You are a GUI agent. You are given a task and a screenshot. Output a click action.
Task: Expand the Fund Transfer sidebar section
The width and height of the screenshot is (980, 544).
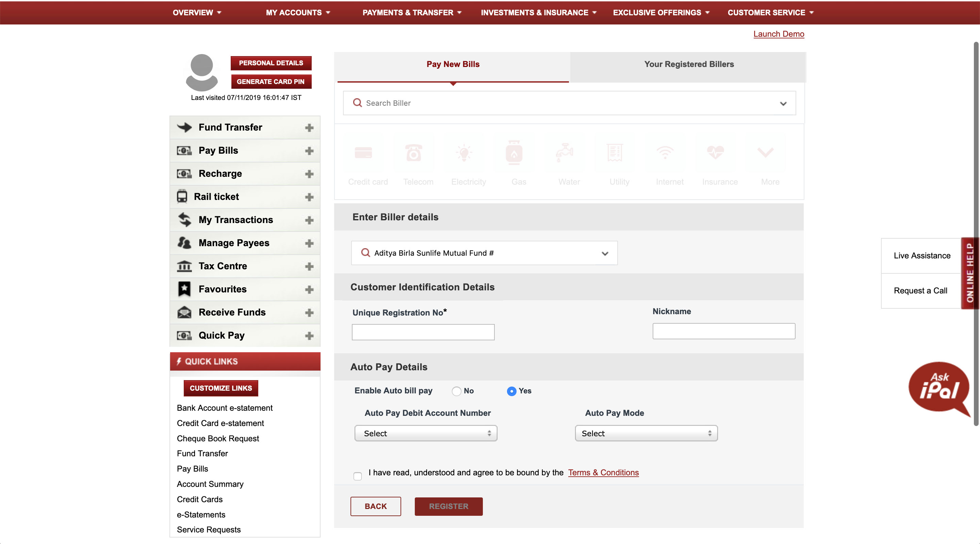tap(309, 128)
